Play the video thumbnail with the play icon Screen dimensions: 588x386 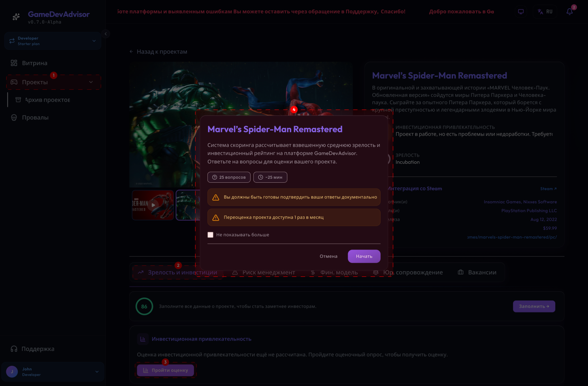pos(153,205)
